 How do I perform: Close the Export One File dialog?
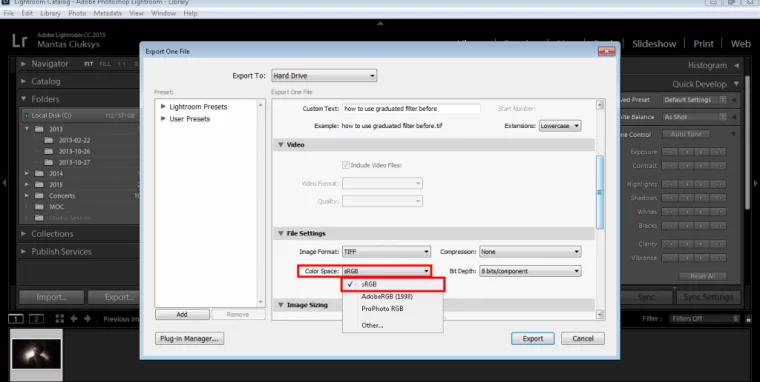(606, 51)
